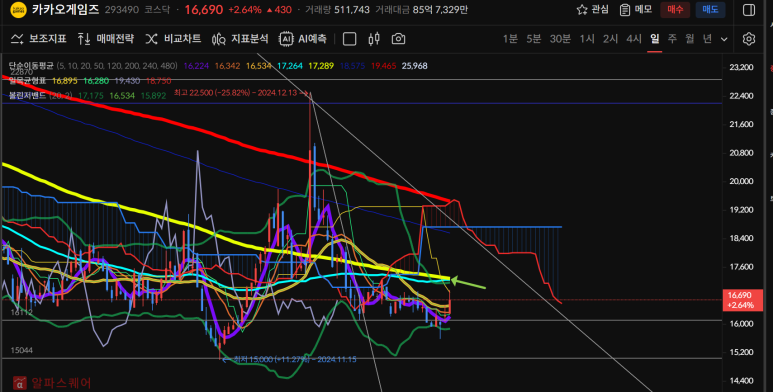Click the square chart layout icon
The height and width of the screenshot is (392, 773).
click(x=350, y=38)
